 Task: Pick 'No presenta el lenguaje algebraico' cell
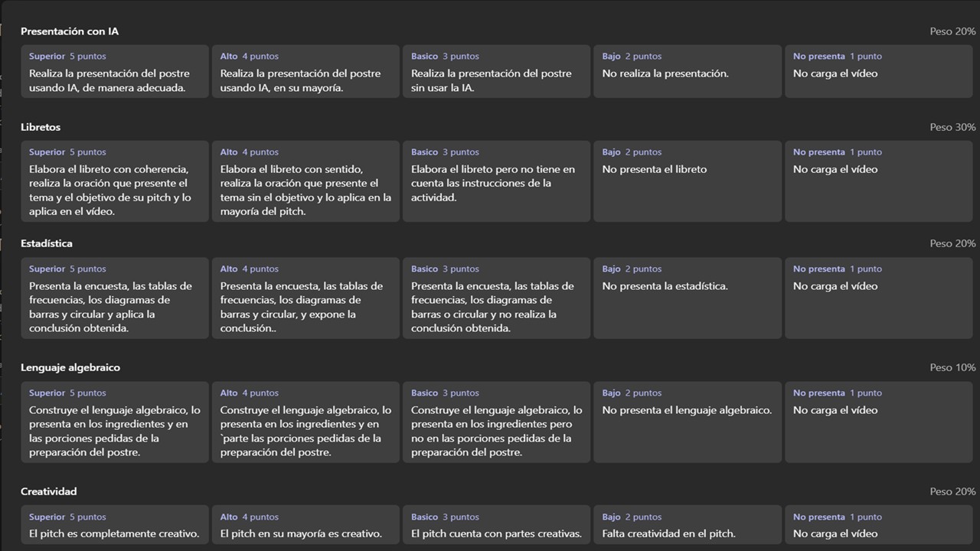click(x=688, y=422)
